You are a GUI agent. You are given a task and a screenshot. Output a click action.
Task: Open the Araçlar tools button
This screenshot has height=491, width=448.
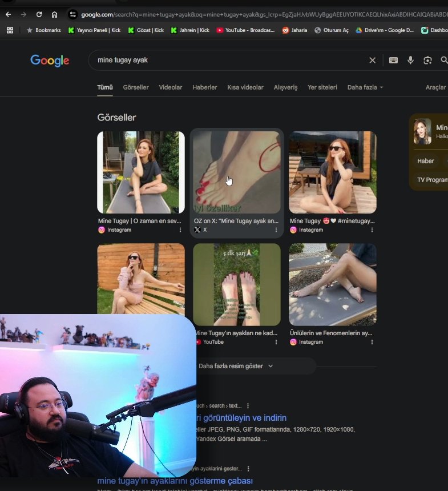pyautogui.click(x=435, y=87)
